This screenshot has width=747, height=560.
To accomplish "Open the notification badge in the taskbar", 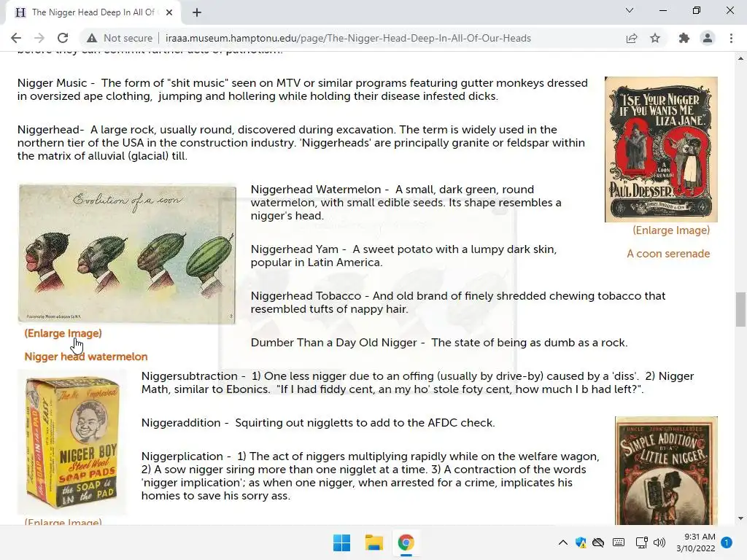I will (x=727, y=542).
